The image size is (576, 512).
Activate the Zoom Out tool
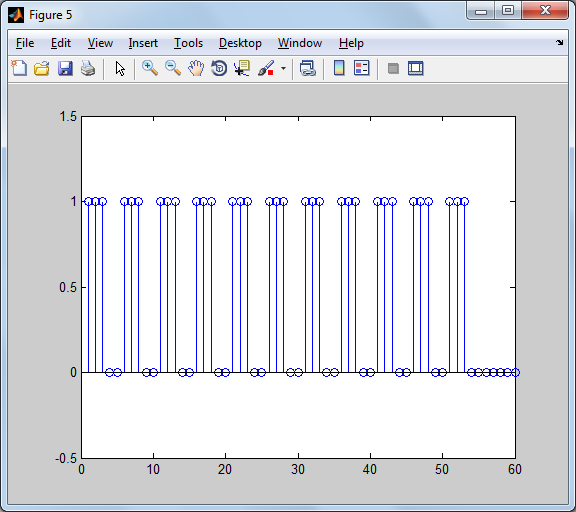click(x=173, y=68)
